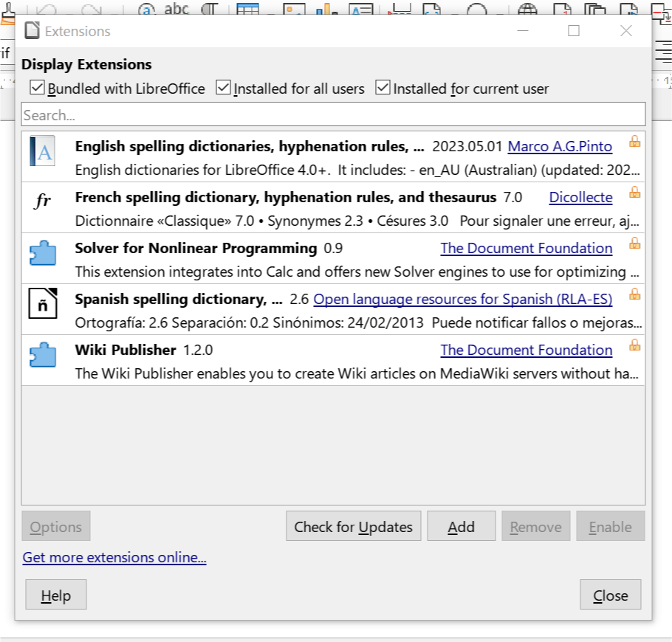672x642 pixels.
Task: Click the Add extension button
Action: (x=461, y=526)
